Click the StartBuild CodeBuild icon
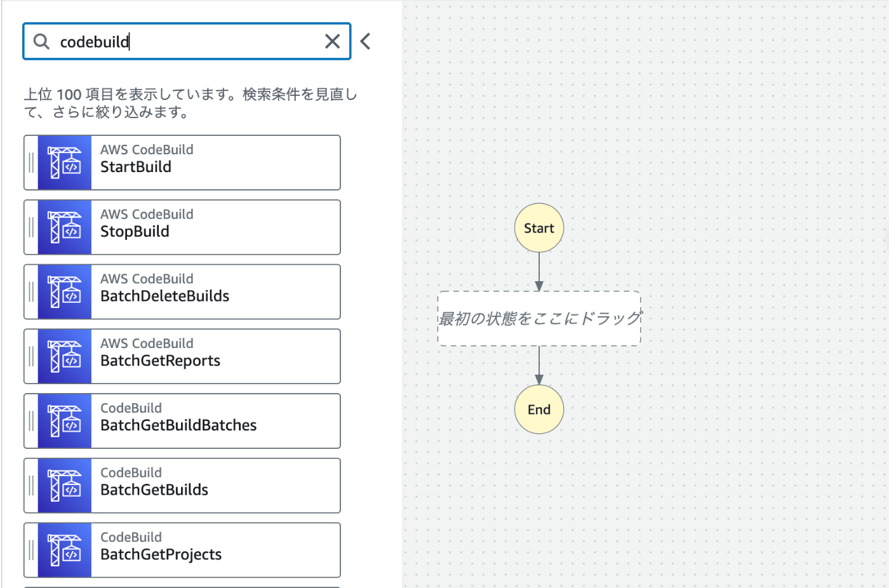 [65, 163]
